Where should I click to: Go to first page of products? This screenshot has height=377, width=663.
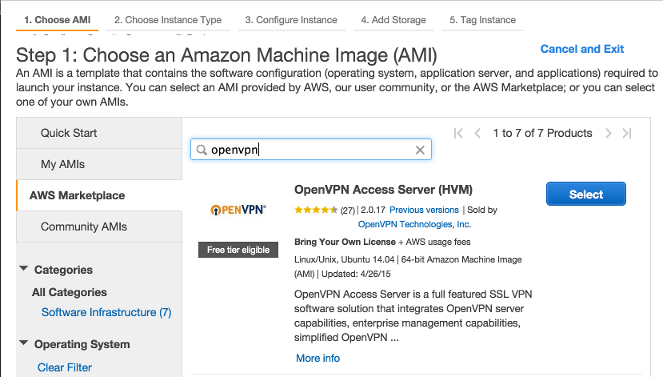pos(458,134)
